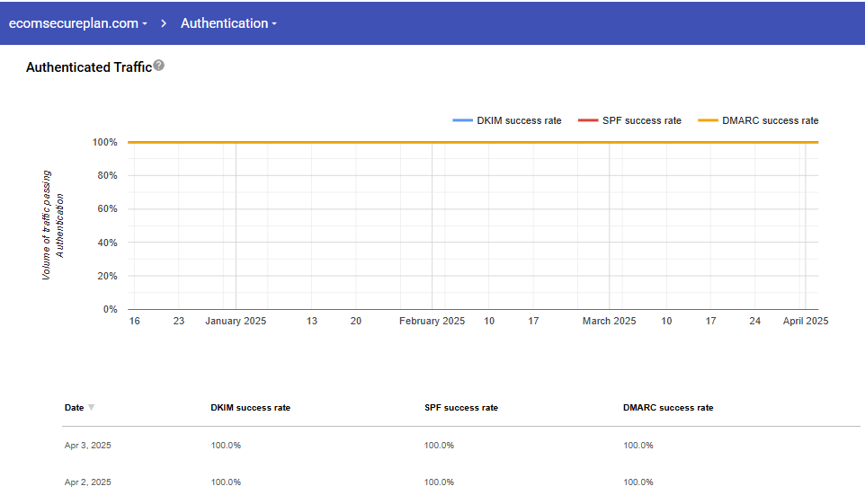This screenshot has height=504, width=865.
Task: Click DKIM success rate table column header
Action: (250, 408)
